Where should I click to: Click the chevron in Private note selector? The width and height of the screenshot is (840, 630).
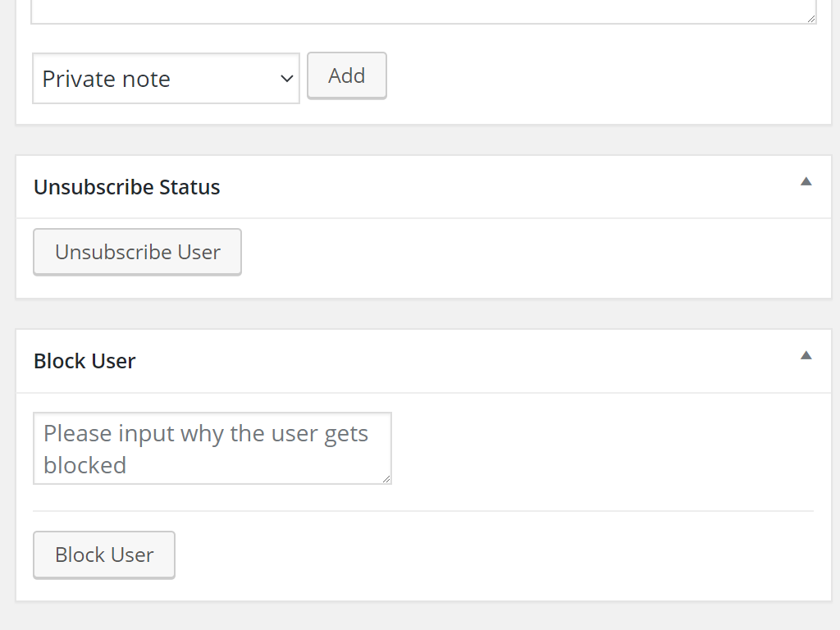coord(286,79)
